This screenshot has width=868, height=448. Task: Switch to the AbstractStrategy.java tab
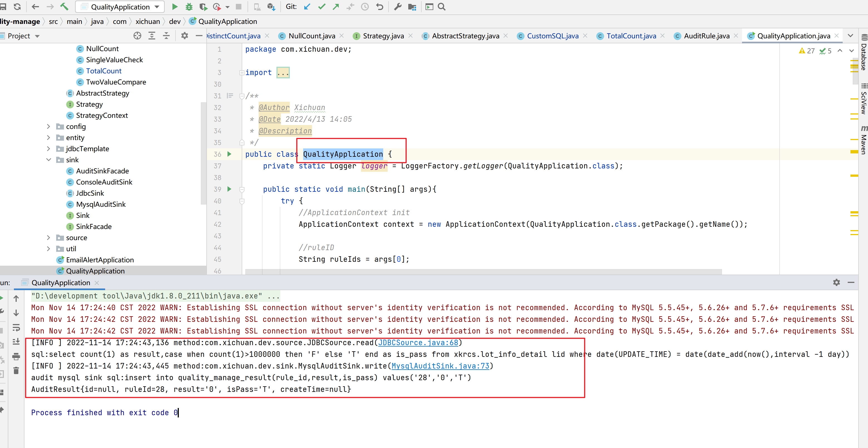coord(465,36)
